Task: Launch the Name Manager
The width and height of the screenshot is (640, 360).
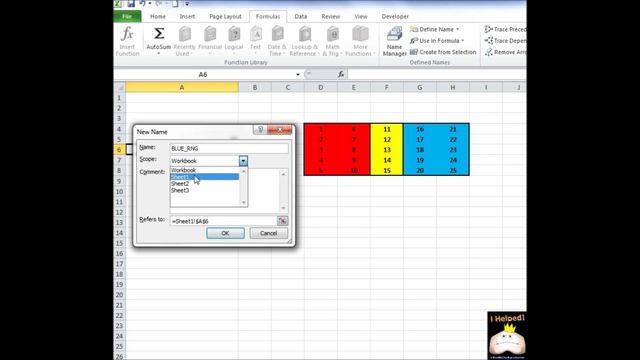Action: pyautogui.click(x=394, y=41)
